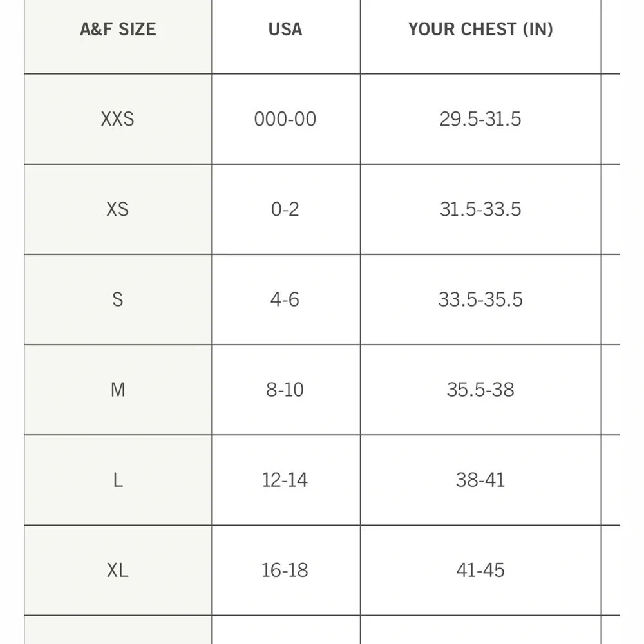Viewport: 644px width, 644px height.
Task: Click the 0-2 USA size cell
Action: [285, 209]
